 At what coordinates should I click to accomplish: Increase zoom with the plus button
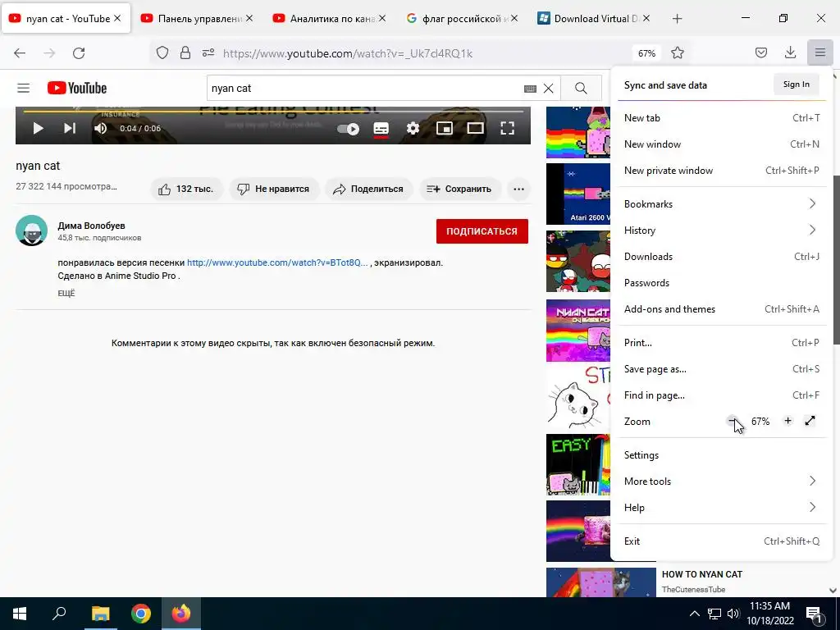pyautogui.click(x=787, y=421)
